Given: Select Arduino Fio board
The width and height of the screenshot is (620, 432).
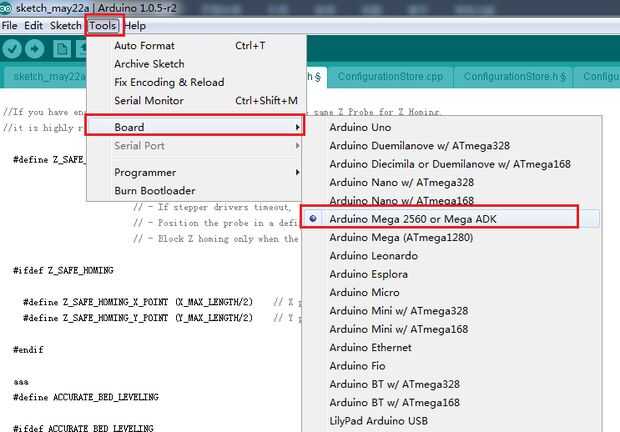Looking at the screenshot, I should coord(451,366).
